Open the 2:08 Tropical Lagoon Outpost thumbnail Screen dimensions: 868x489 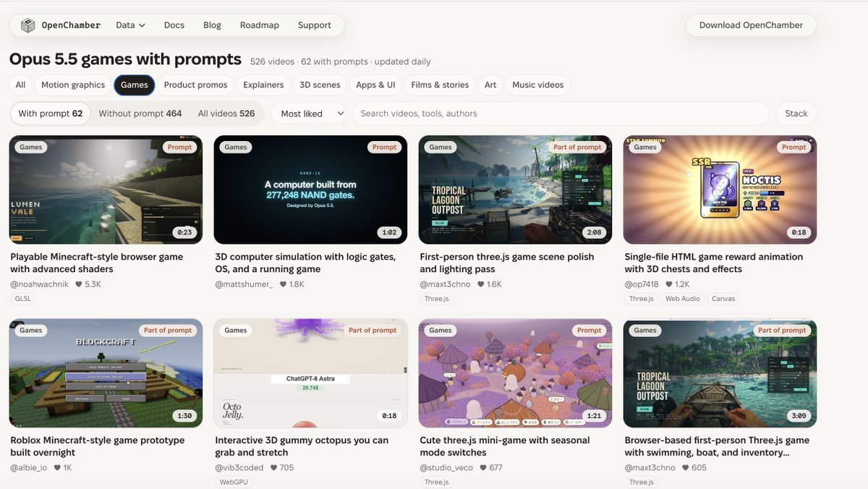[x=515, y=190]
